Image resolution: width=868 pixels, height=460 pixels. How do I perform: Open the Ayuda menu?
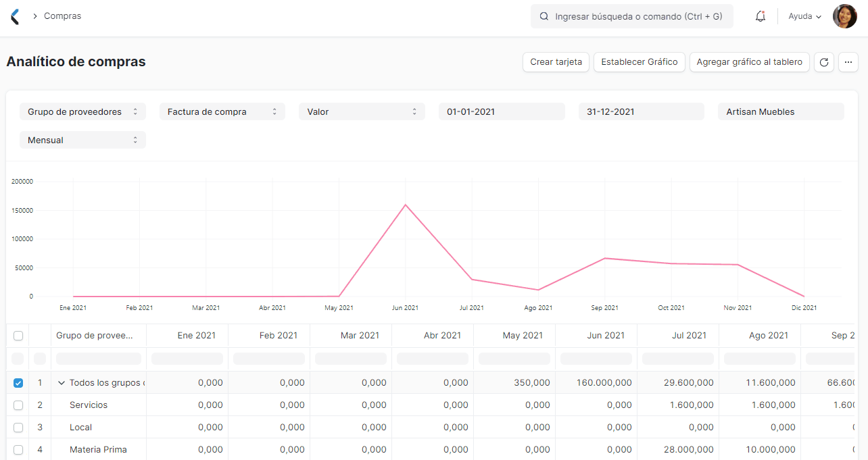804,16
